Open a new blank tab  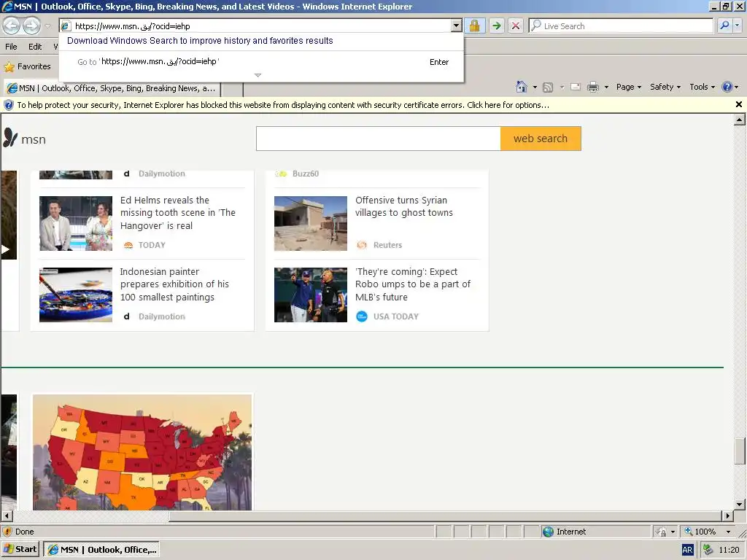pos(233,89)
